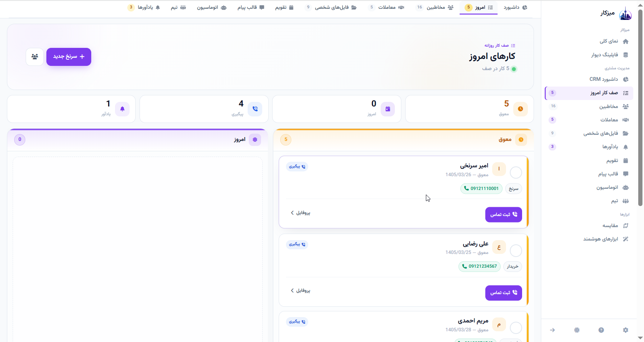Open پروفایل link of علی رضایی

(301, 291)
